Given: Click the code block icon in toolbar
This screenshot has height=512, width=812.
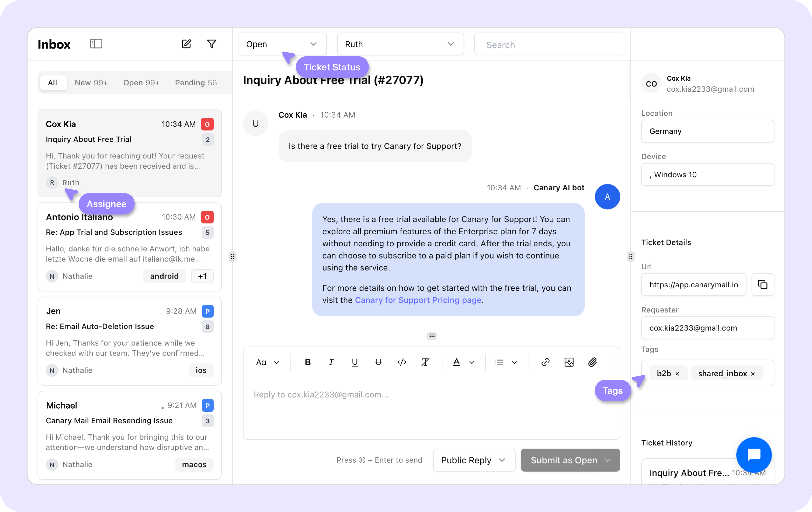Looking at the screenshot, I should coord(402,362).
